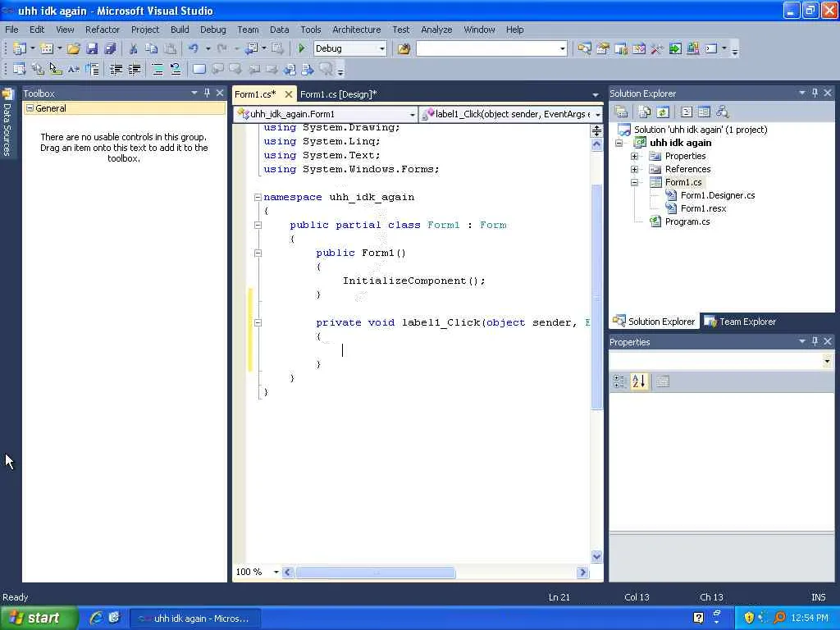Switch to Form1.cs [Design] tab
The width and height of the screenshot is (840, 630).
click(338, 94)
